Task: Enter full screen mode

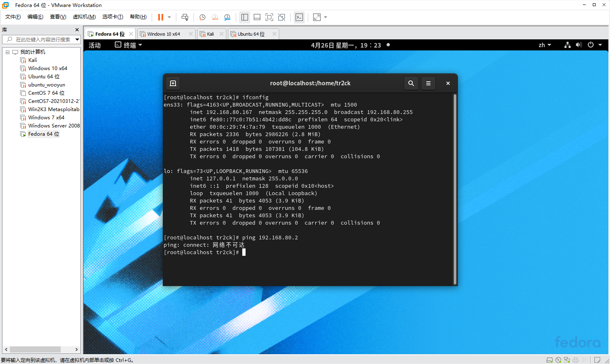Action: click(269, 17)
